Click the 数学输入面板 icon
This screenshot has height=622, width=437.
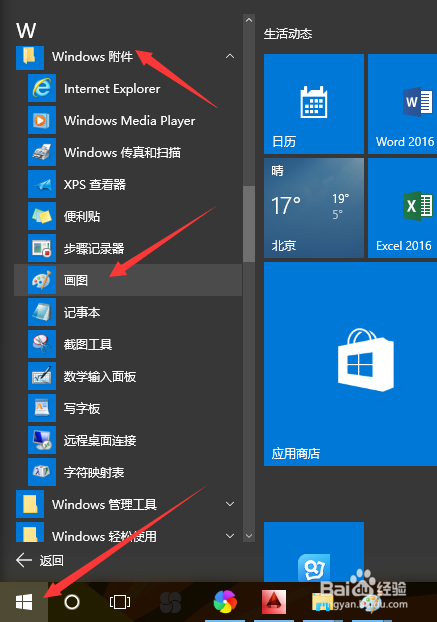[42, 376]
